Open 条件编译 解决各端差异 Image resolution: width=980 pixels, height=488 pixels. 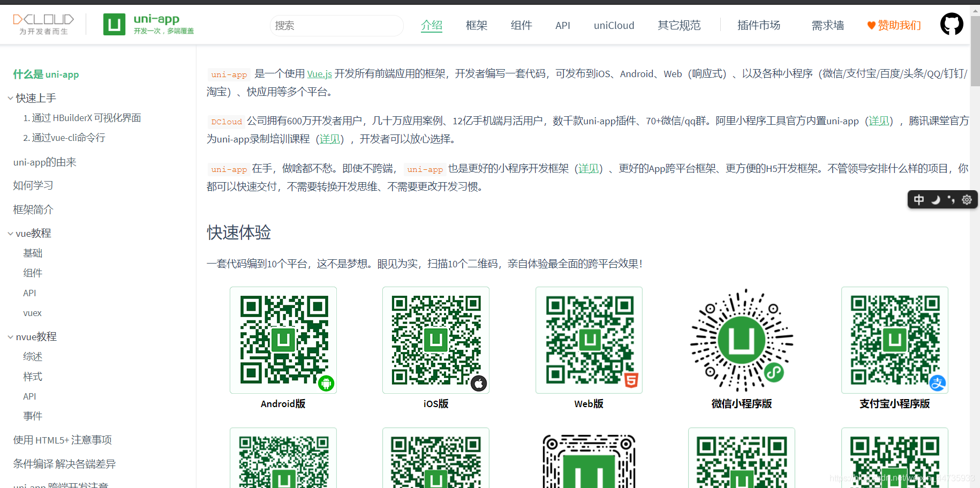pyautogui.click(x=64, y=464)
